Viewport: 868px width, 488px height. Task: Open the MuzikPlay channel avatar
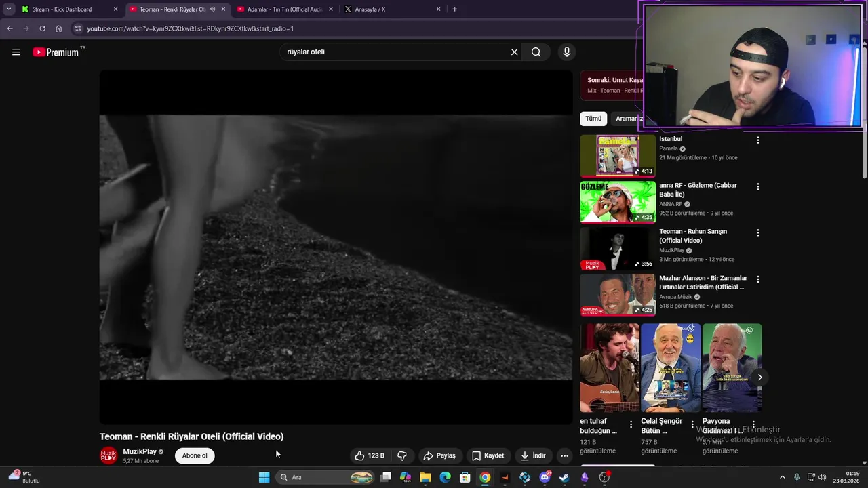(108, 455)
